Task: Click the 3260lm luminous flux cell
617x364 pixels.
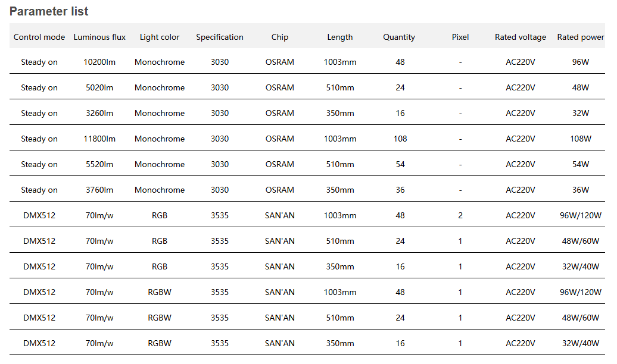Action: click(x=99, y=113)
